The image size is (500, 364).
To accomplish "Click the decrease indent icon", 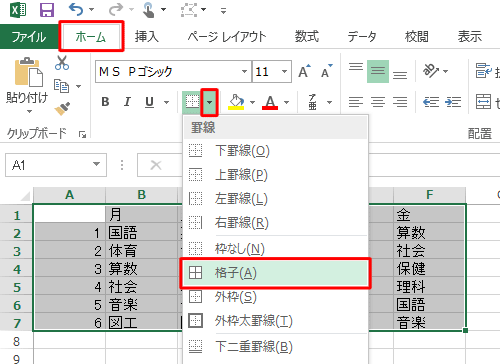I will tap(431, 102).
